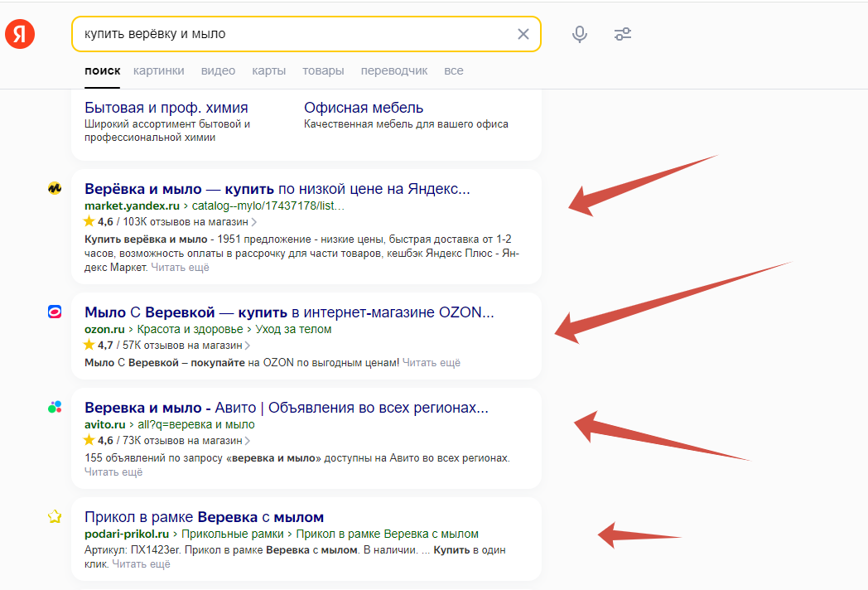Open result 'Веревка и мыло - Авито | Объявления'
Viewport: 868px width, 590px height.
pyautogui.click(x=287, y=408)
